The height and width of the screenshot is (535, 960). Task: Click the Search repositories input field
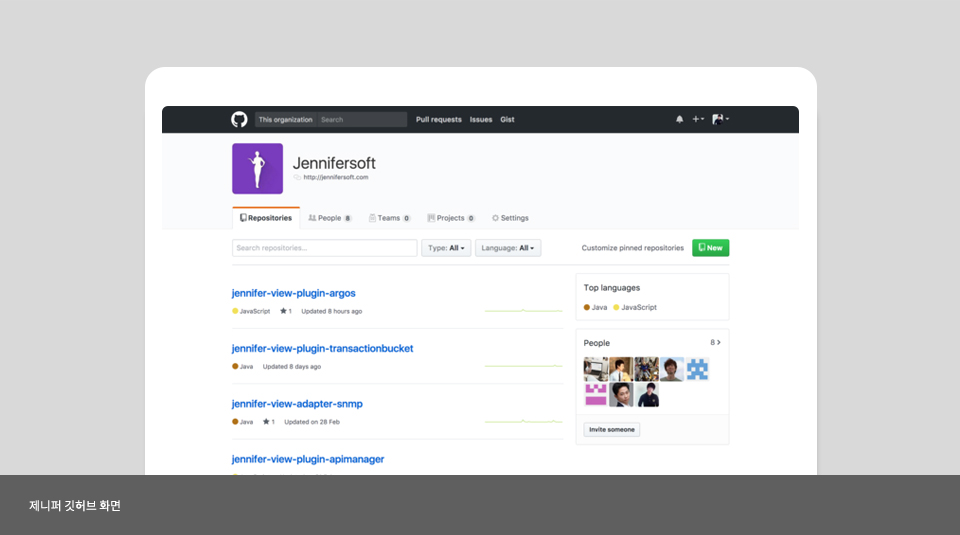[x=324, y=248]
